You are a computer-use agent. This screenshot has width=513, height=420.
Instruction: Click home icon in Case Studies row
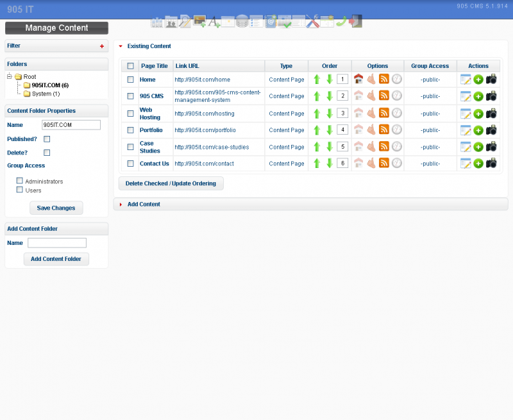click(358, 147)
